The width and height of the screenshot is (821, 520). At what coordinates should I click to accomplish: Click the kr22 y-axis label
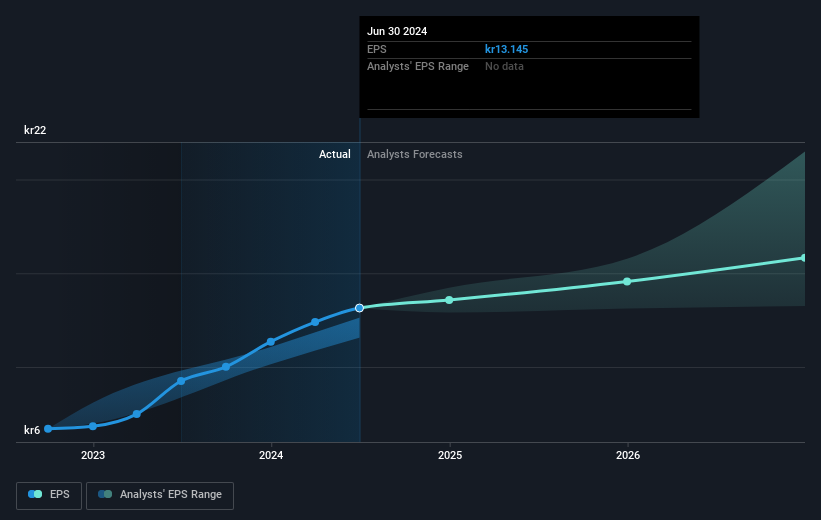[35, 130]
